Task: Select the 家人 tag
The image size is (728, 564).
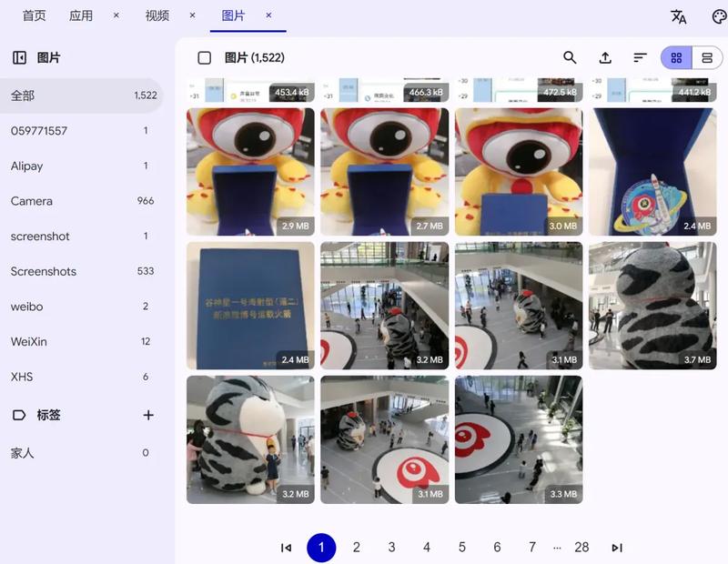Action: pyautogui.click(x=81, y=453)
